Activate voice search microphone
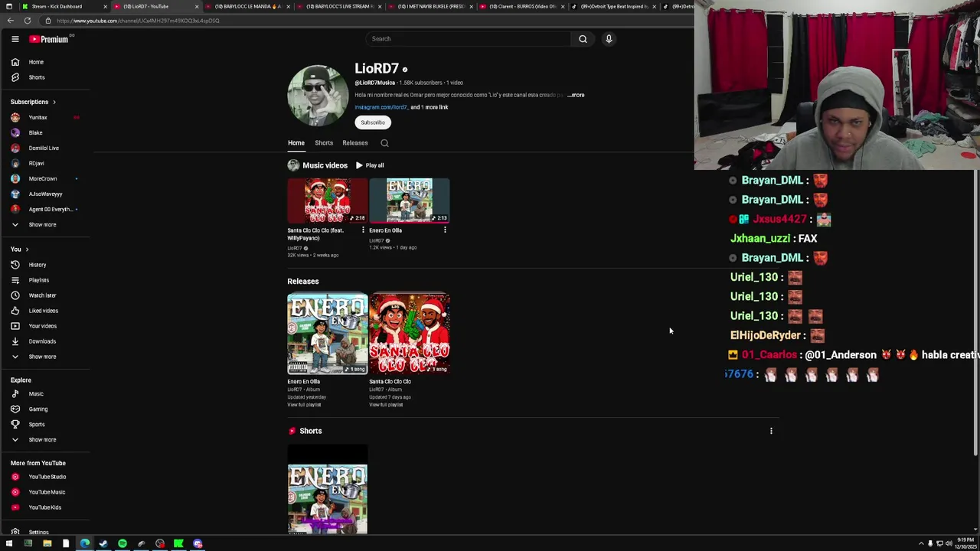Image resolution: width=980 pixels, height=551 pixels. point(609,39)
